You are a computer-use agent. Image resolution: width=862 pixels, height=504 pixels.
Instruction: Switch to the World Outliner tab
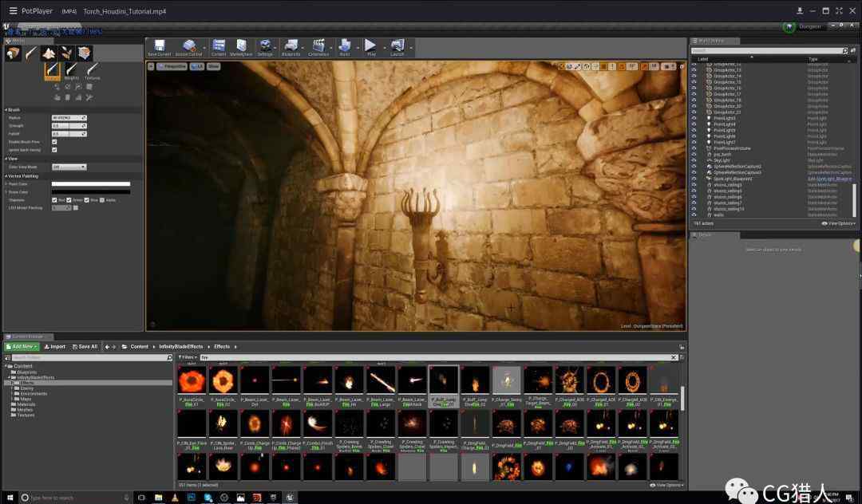714,41
